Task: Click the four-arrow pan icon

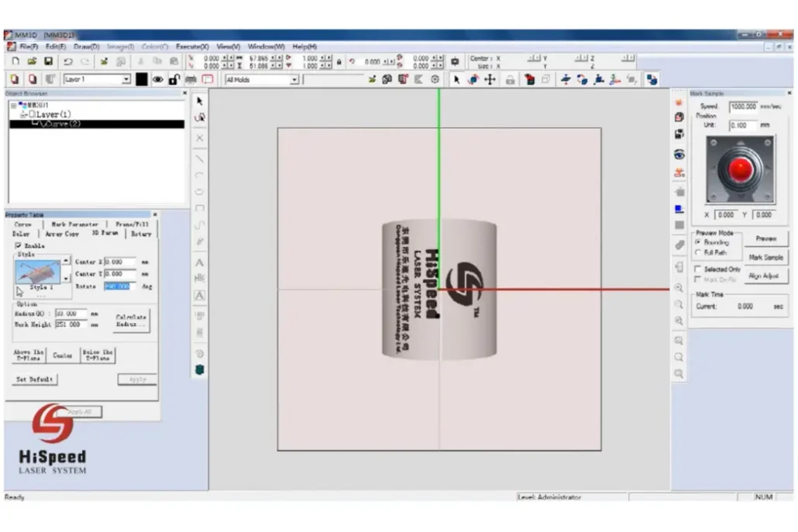Action: point(490,79)
